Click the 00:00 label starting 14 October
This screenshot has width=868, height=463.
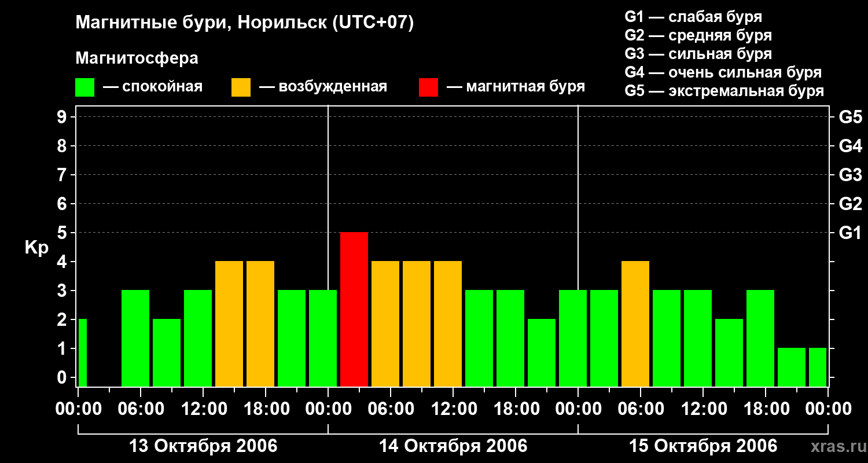click(x=328, y=409)
